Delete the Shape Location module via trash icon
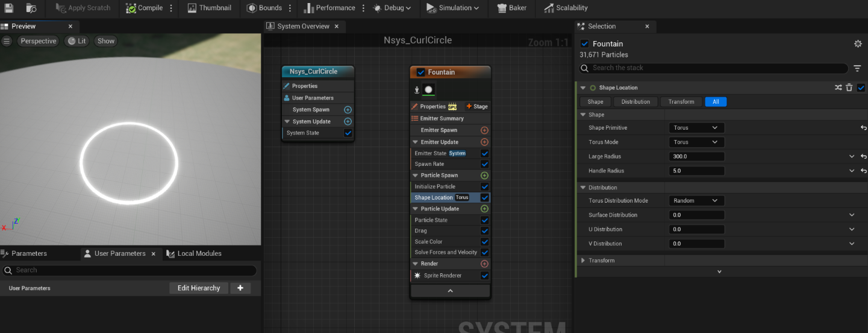The height and width of the screenshot is (333, 868). [x=849, y=87]
